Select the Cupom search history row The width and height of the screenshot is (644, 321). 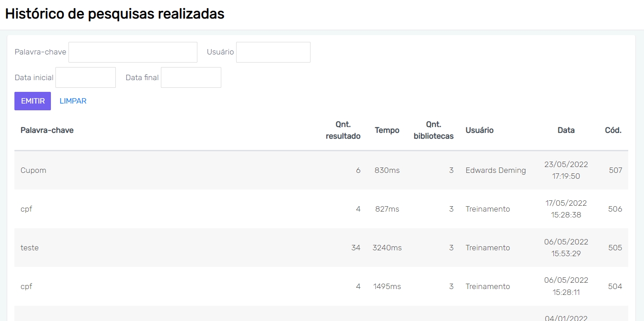tap(33, 170)
